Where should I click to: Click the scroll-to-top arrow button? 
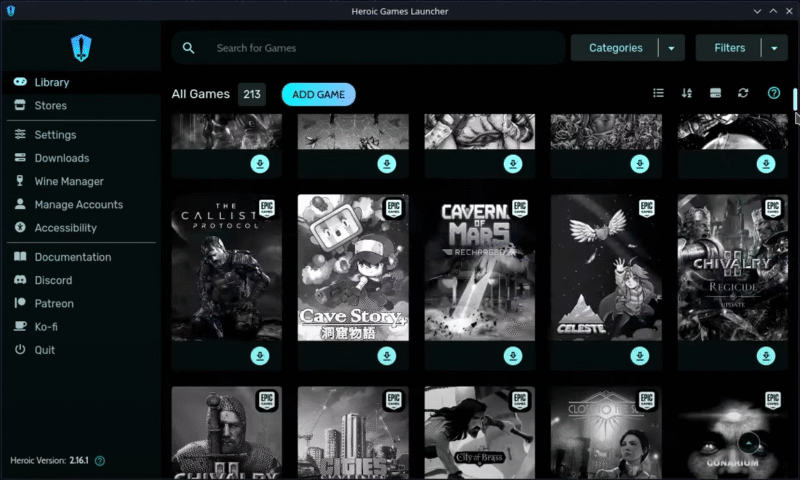[x=748, y=443]
